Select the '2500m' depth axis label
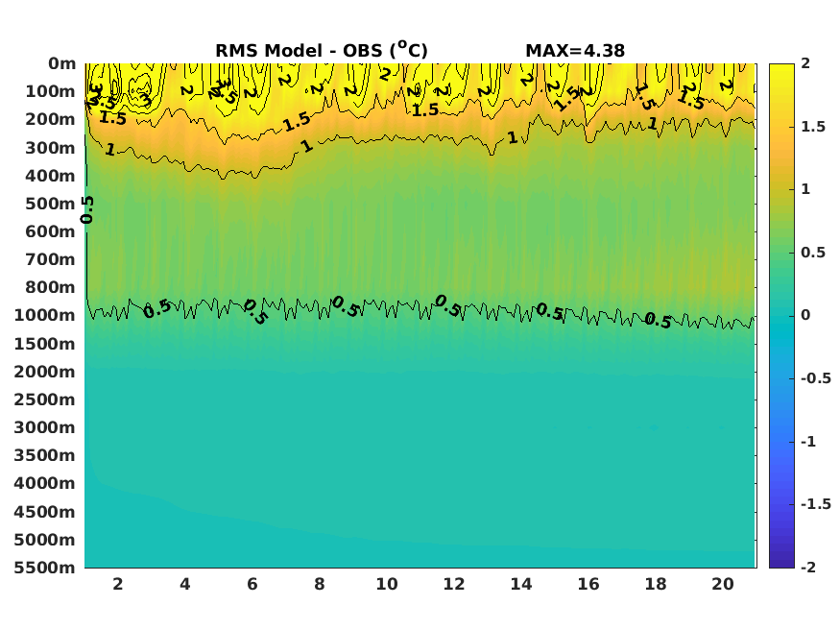Viewport: 840px width, 630px height. (x=44, y=400)
